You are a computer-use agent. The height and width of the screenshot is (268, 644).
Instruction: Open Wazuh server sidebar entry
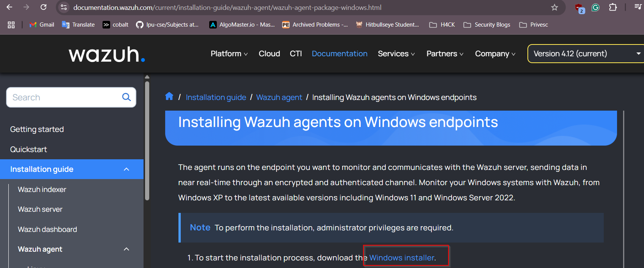click(40, 209)
